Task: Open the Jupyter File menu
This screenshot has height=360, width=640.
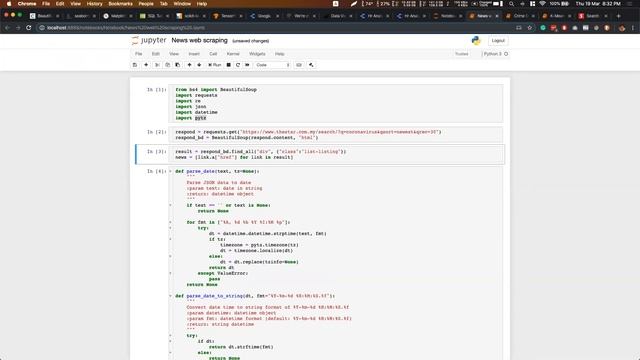Action: coord(139,54)
